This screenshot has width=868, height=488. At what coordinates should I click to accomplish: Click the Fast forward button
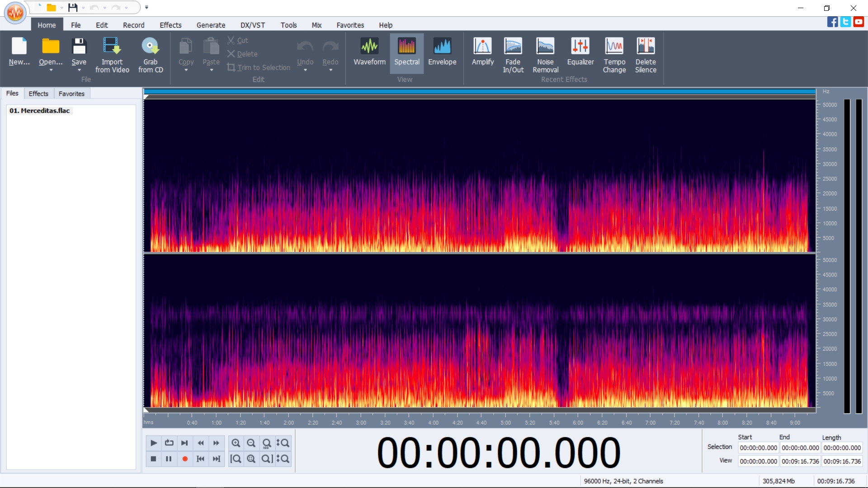216,443
